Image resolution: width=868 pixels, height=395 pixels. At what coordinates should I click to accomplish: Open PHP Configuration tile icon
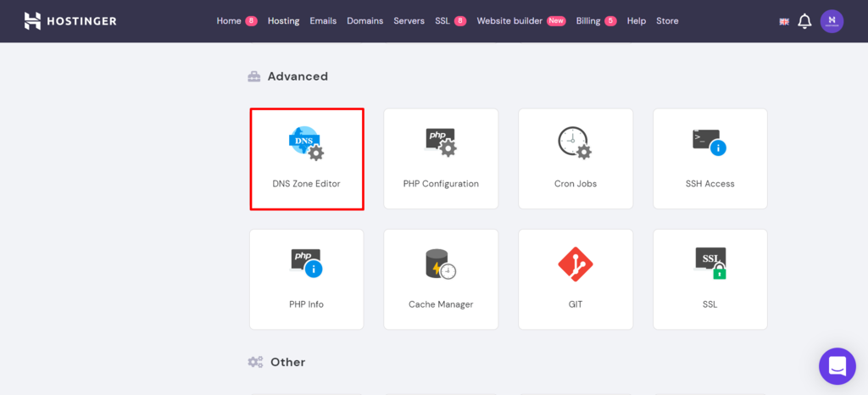point(440,142)
